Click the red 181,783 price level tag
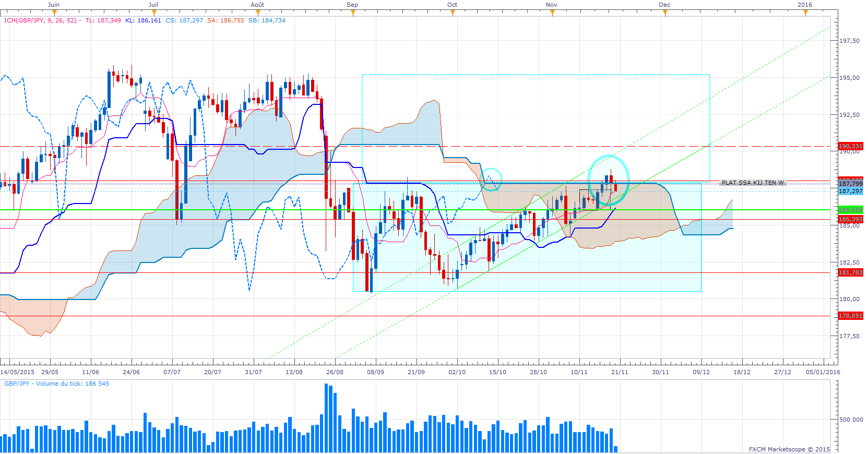 click(850, 272)
